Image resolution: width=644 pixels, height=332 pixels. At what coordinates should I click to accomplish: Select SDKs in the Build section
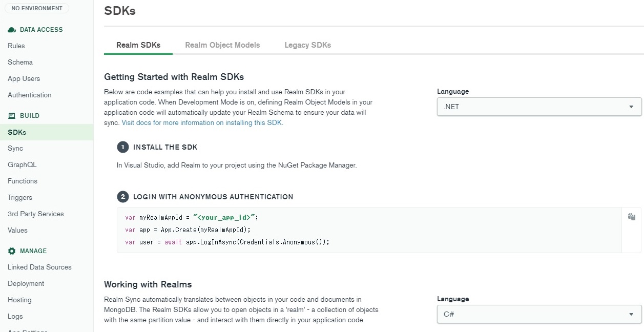coord(47,132)
